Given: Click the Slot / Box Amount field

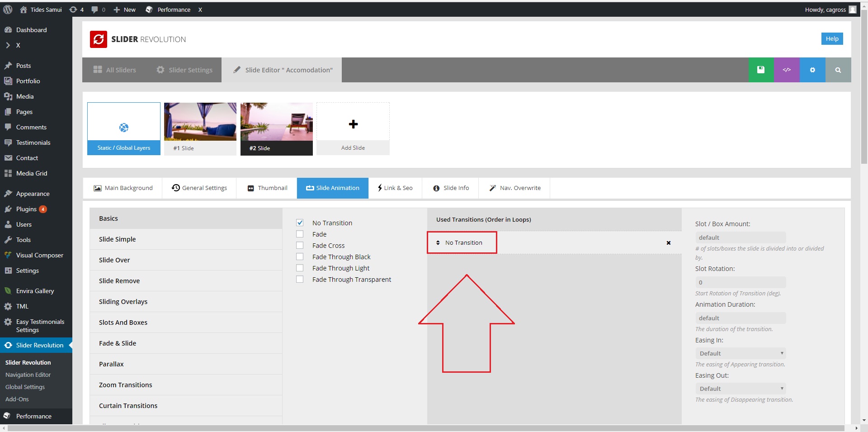Looking at the screenshot, I should click(x=741, y=237).
